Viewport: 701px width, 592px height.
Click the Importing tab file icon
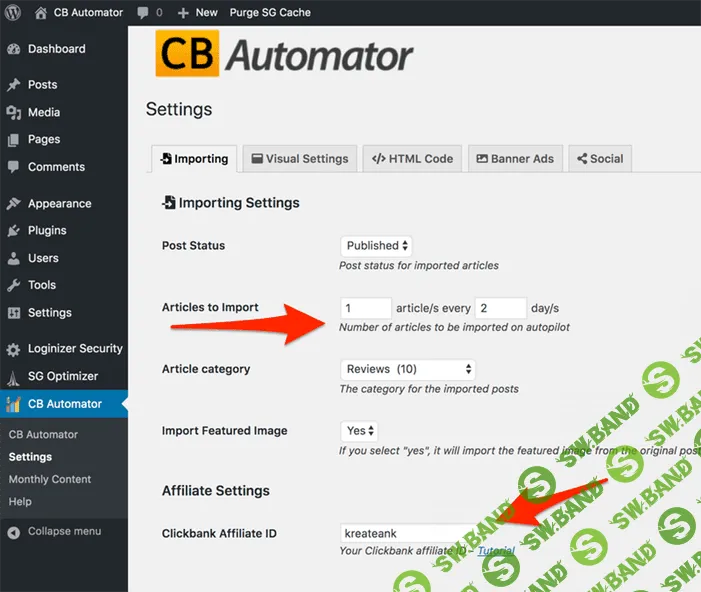coord(166,158)
